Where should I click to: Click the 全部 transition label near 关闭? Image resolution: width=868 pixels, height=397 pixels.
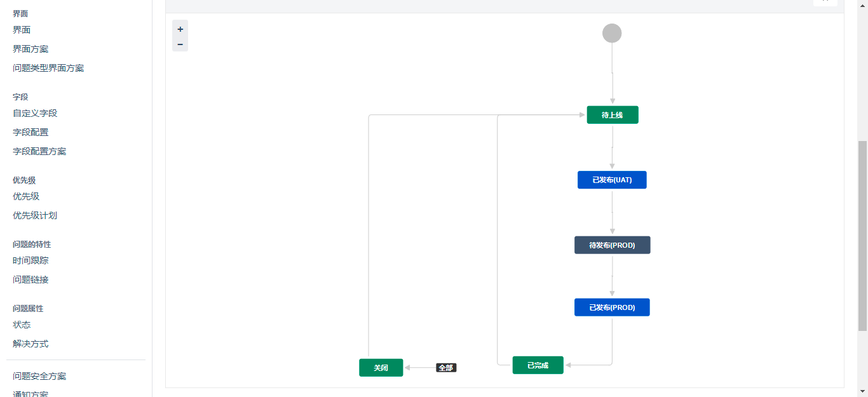[x=446, y=367]
